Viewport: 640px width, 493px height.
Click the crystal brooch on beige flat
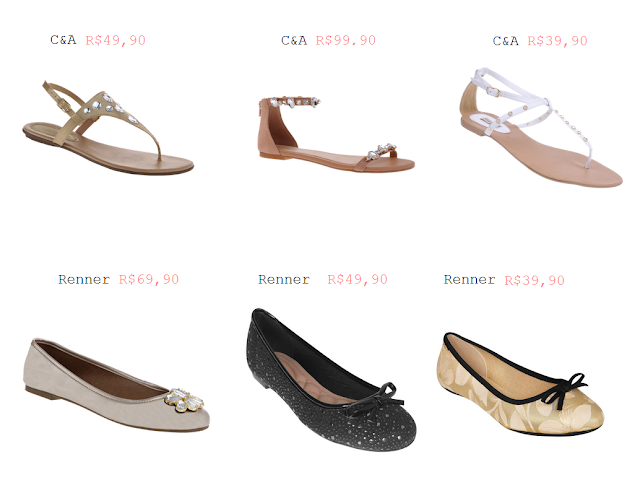pyautogui.click(x=184, y=400)
